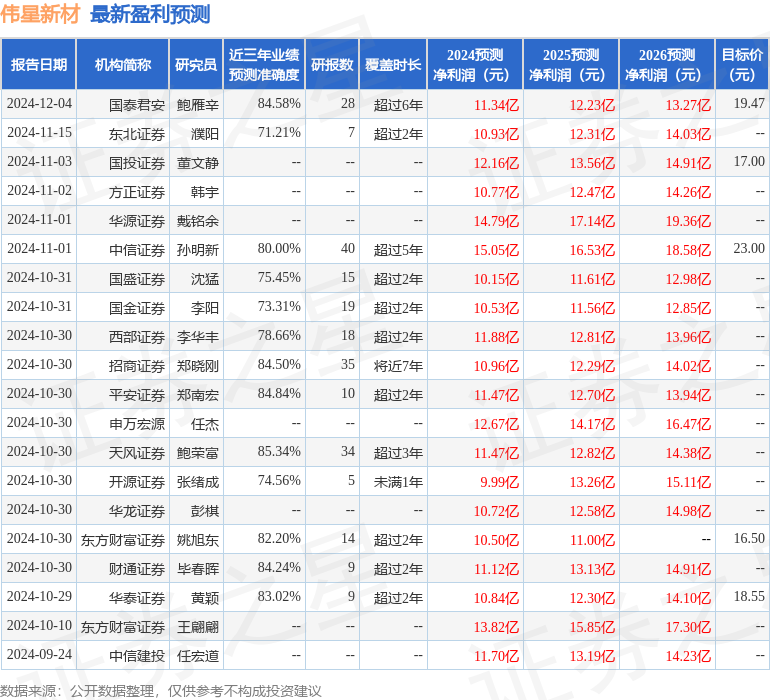The width and height of the screenshot is (770, 700).
Task: Select the 2025预测净利润 column header
Action: click(x=571, y=64)
